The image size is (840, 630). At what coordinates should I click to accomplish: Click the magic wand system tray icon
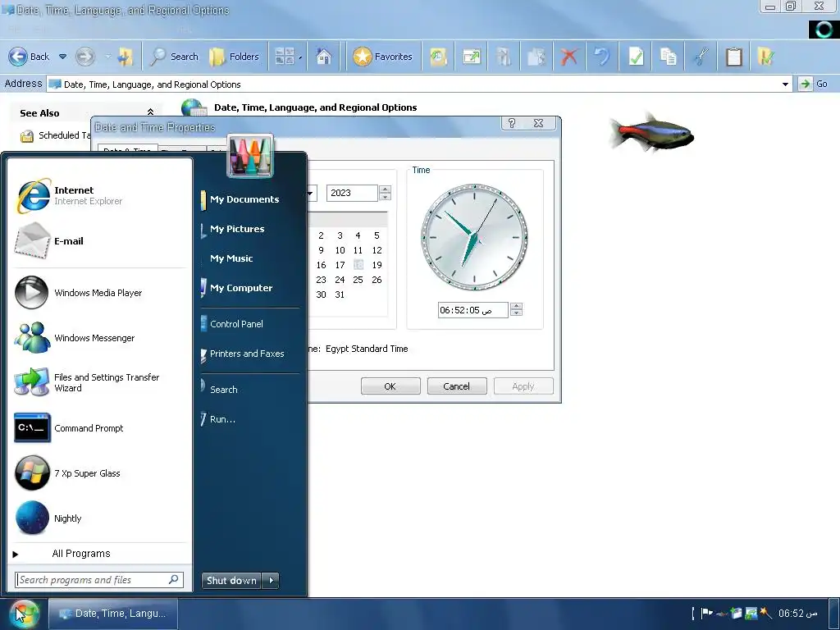tap(765, 613)
